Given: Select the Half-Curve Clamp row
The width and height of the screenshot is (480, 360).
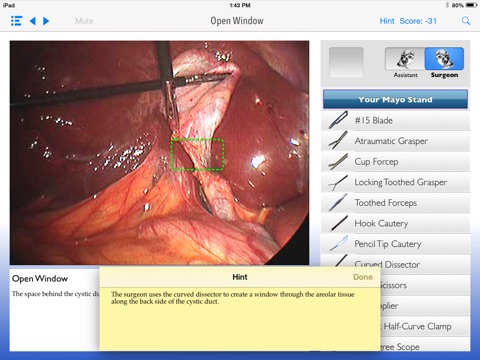Looking at the screenshot, I should click(x=425, y=326).
